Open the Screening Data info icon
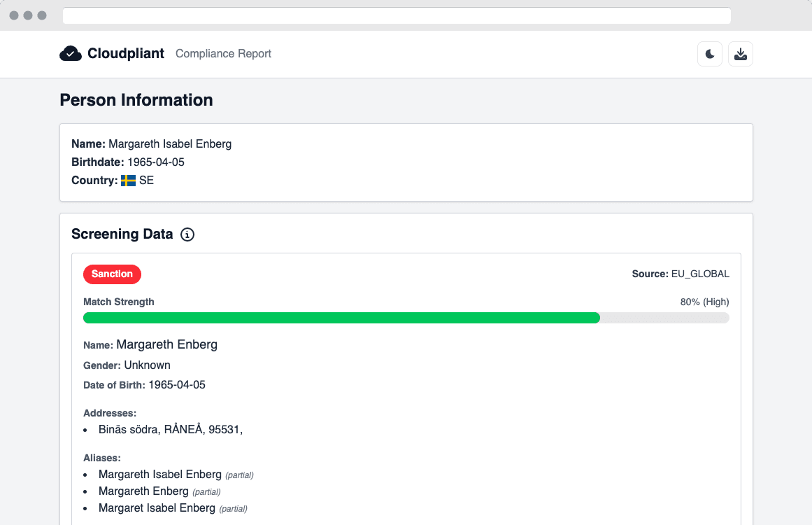The width and height of the screenshot is (812, 525). [187, 234]
